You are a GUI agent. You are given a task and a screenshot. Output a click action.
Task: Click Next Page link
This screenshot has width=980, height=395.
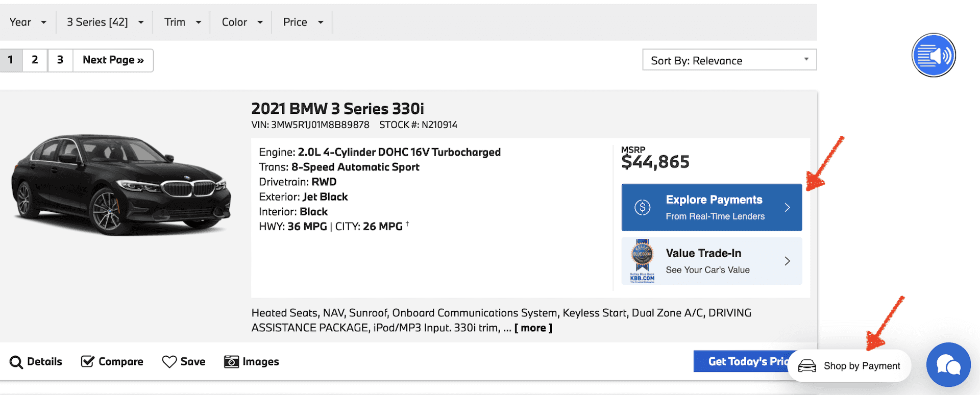pos(113,60)
